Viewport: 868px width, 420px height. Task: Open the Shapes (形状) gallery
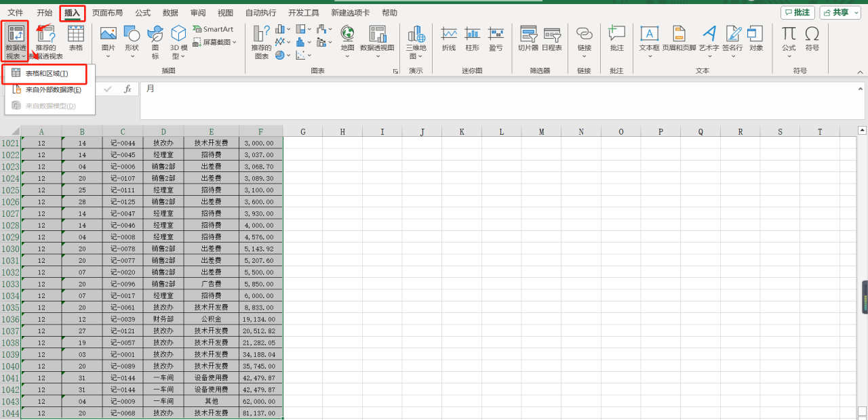pyautogui.click(x=132, y=43)
